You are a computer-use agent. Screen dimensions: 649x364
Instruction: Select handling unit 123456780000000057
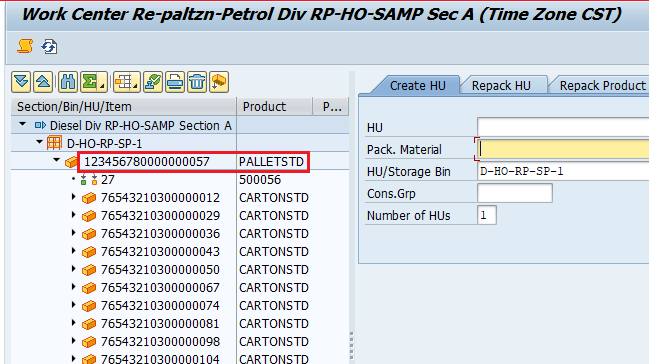coord(147,162)
